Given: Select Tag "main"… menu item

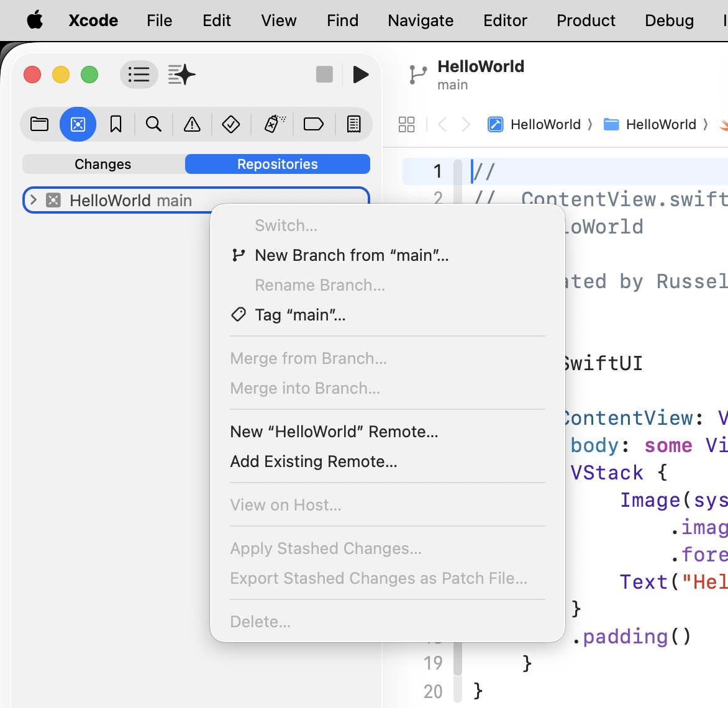Looking at the screenshot, I should point(300,315).
